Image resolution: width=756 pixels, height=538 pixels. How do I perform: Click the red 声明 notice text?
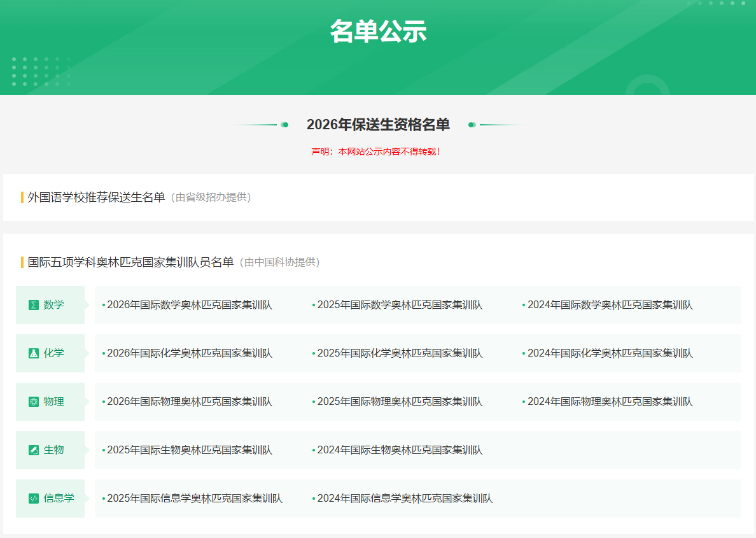click(x=375, y=152)
